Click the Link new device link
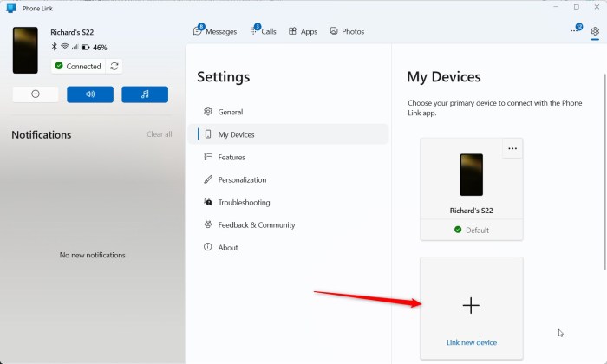607x364 pixels. click(472, 342)
